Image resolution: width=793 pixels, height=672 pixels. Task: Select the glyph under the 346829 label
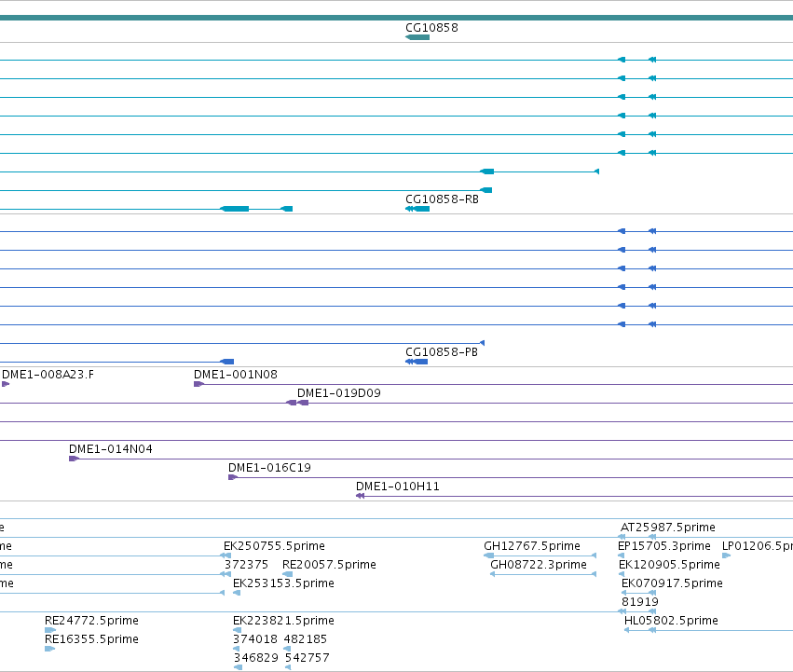coord(239,668)
